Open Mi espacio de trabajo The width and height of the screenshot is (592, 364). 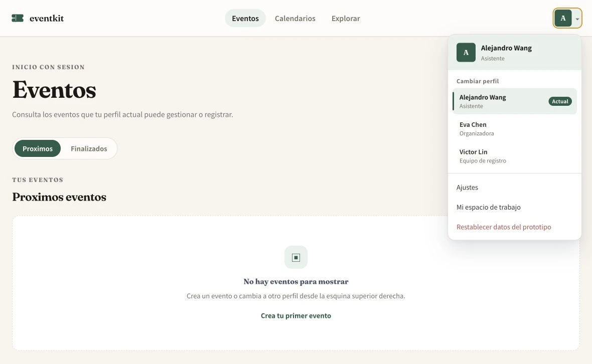[x=514, y=207]
